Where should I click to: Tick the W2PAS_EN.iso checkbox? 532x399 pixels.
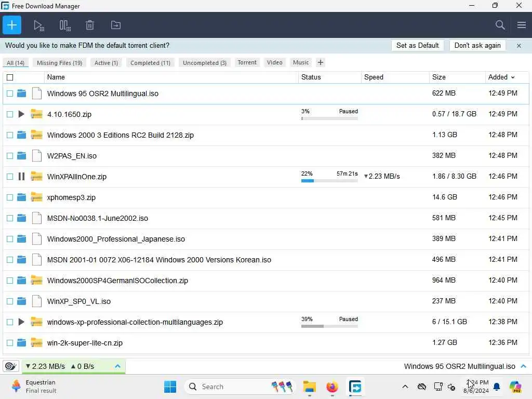[10, 156]
